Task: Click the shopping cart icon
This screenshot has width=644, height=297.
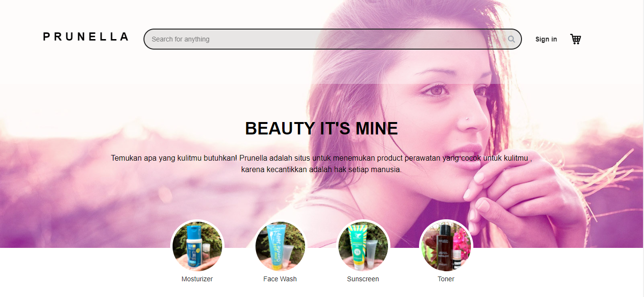Action: tap(575, 39)
